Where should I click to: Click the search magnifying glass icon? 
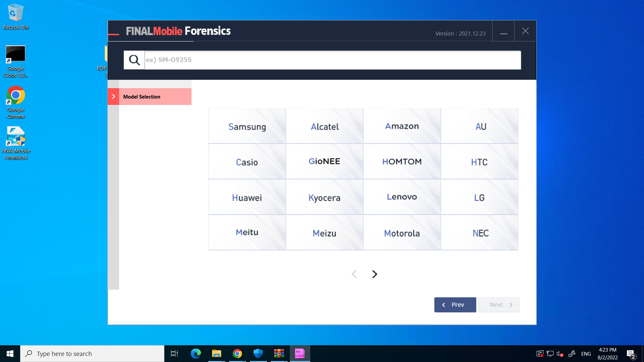tap(134, 60)
